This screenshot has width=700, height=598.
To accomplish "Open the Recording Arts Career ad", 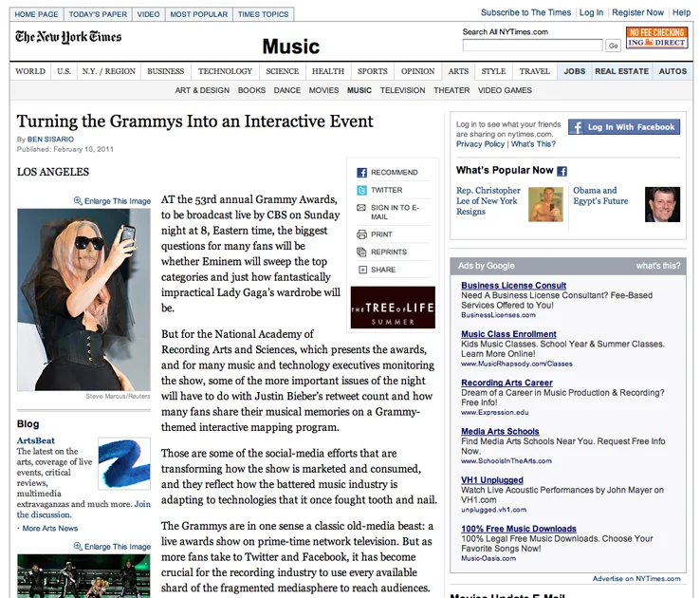I will pos(507,383).
